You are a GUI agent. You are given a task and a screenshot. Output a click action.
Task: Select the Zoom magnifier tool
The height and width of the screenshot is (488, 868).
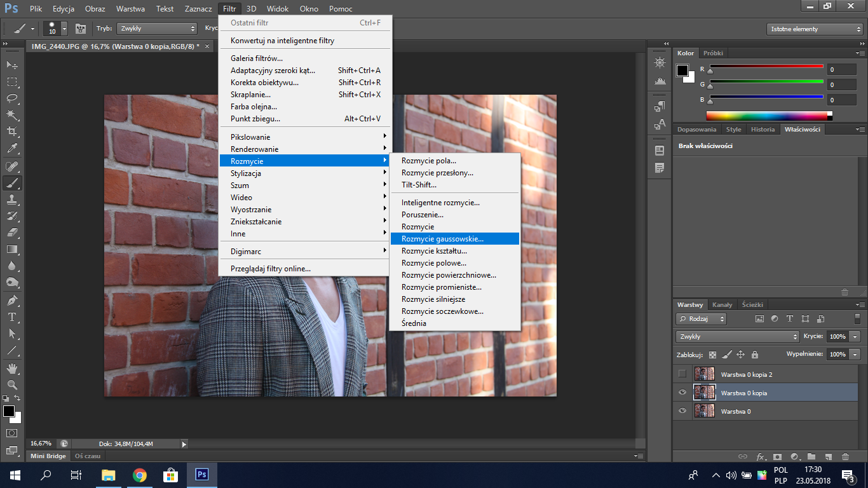(12, 384)
